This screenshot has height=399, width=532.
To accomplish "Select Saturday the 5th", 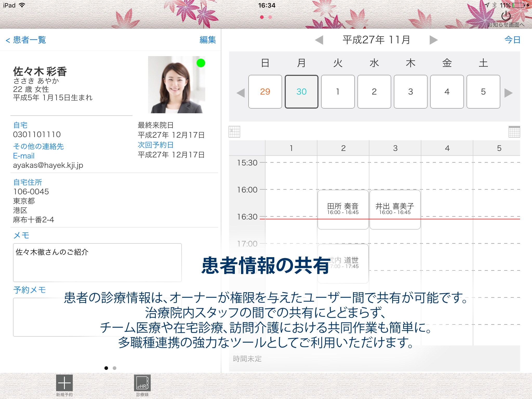I will tap(483, 92).
